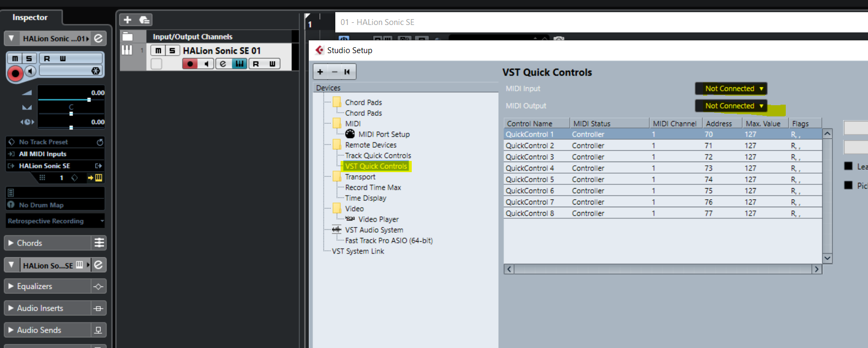The width and height of the screenshot is (868, 348).
Task: Select the Inspector tab
Action: (30, 18)
